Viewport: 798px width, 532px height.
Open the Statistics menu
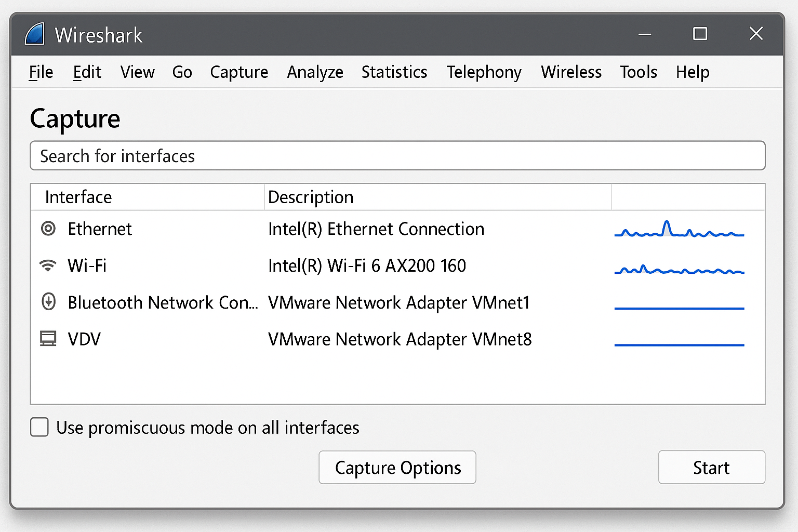pos(394,72)
